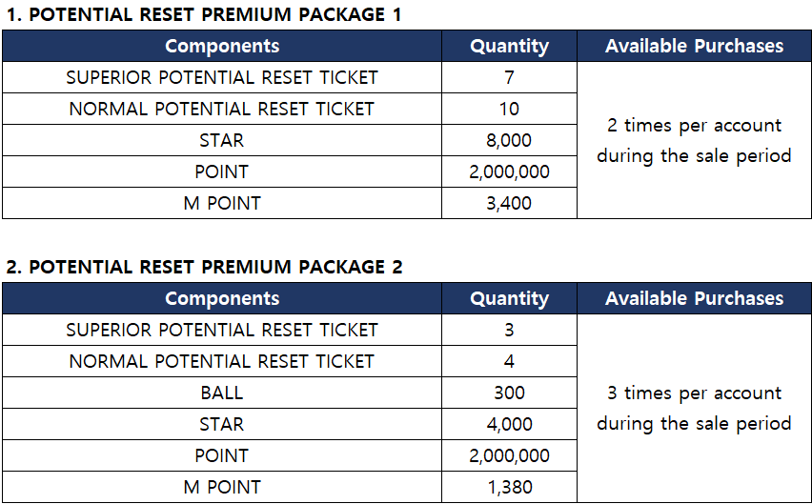Click the M POINT quantity 1,380
The width and height of the screenshot is (812, 504).
pyautogui.click(x=509, y=487)
